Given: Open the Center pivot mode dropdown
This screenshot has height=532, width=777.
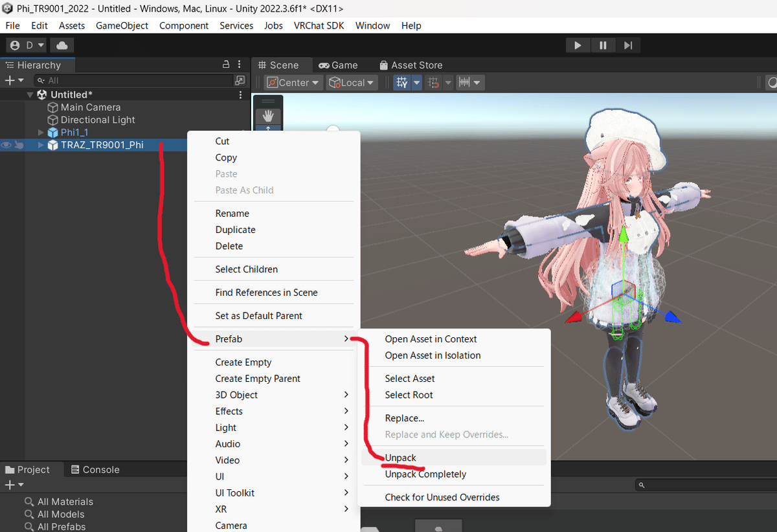Looking at the screenshot, I should click(x=294, y=83).
